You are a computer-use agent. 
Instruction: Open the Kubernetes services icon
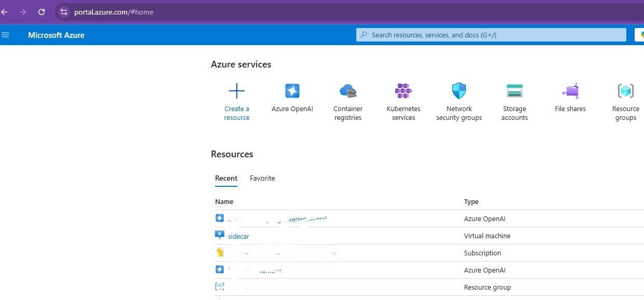404,91
